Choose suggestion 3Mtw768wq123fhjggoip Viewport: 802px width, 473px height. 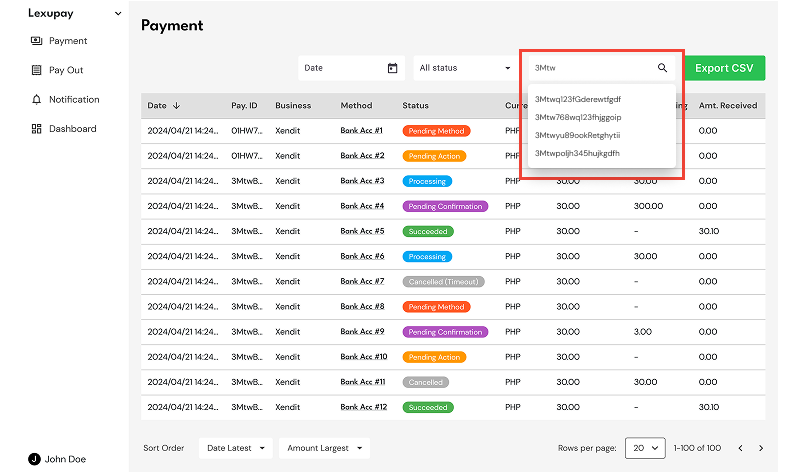tap(578, 117)
